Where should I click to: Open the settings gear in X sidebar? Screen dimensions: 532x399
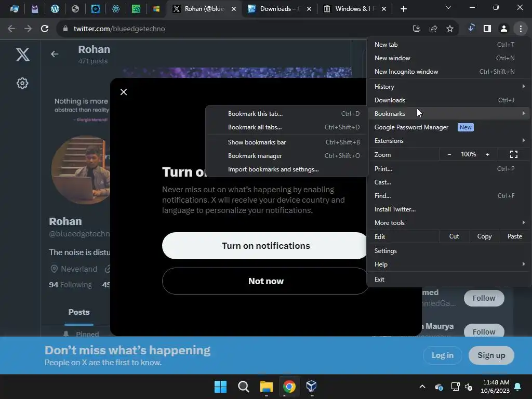(x=22, y=83)
